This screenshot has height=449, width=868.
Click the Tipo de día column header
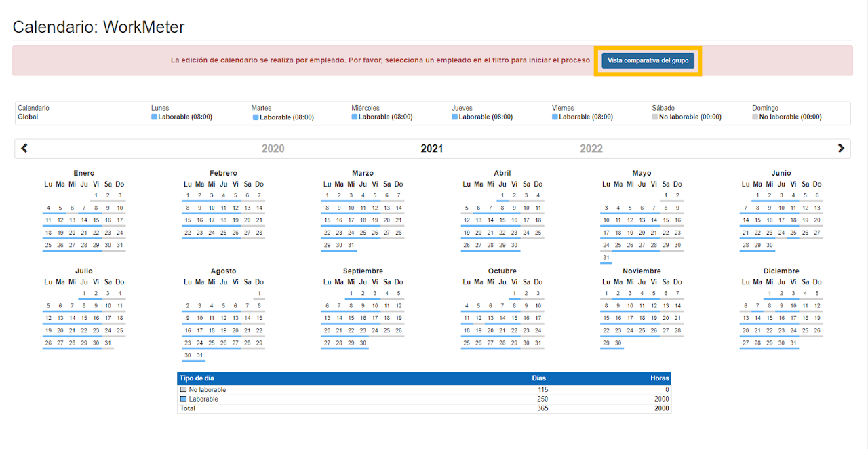coord(197,378)
